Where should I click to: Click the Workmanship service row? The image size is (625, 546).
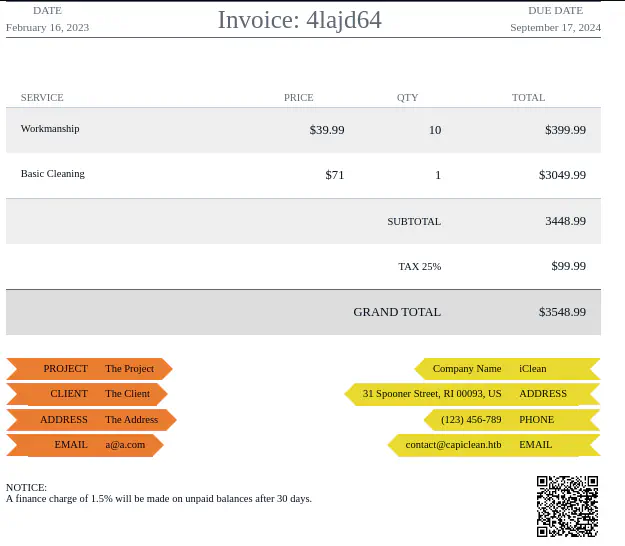pos(50,129)
